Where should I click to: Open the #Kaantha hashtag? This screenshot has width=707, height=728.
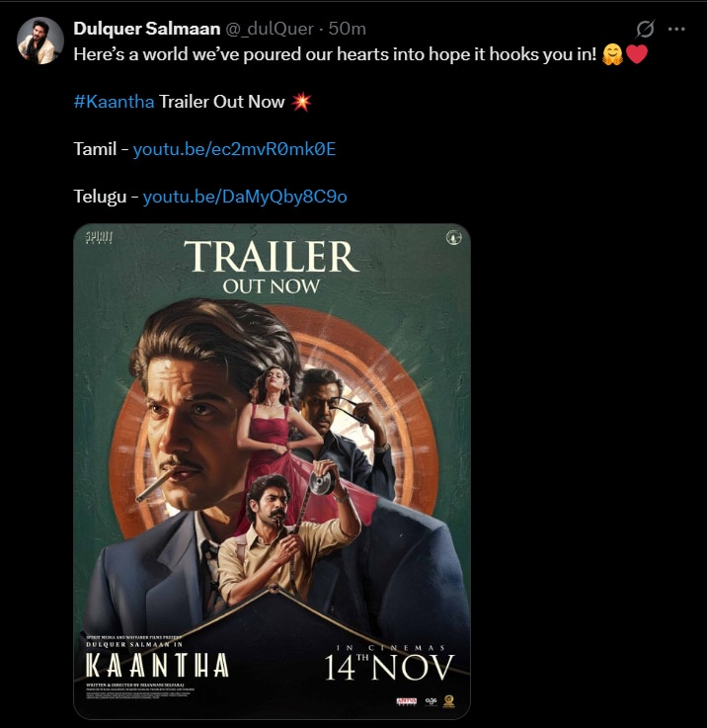114,102
